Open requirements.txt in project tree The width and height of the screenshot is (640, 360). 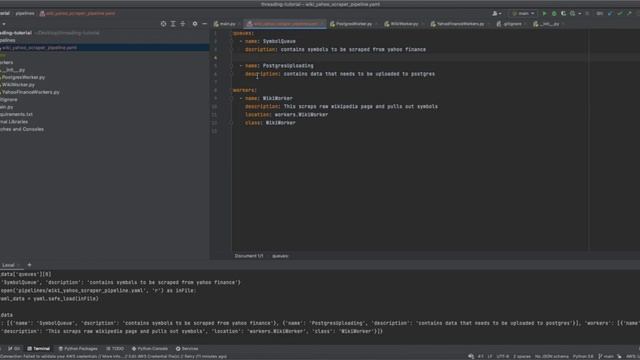tap(16, 114)
